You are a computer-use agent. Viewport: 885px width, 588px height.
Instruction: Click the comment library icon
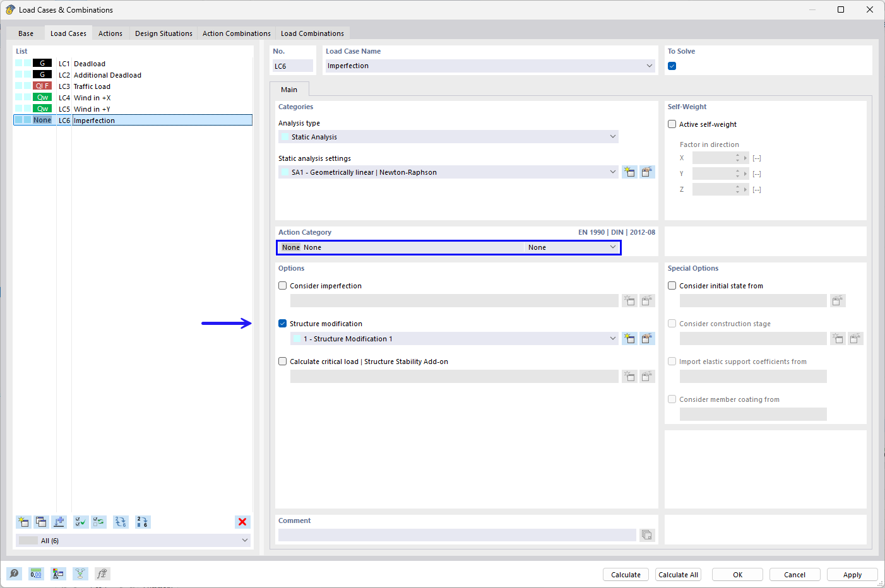click(647, 535)
